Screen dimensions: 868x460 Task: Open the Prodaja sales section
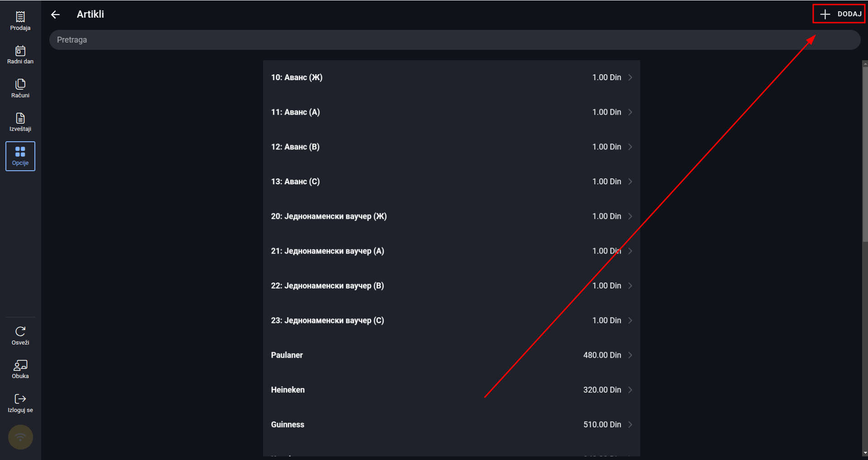(x=20, y=21)
